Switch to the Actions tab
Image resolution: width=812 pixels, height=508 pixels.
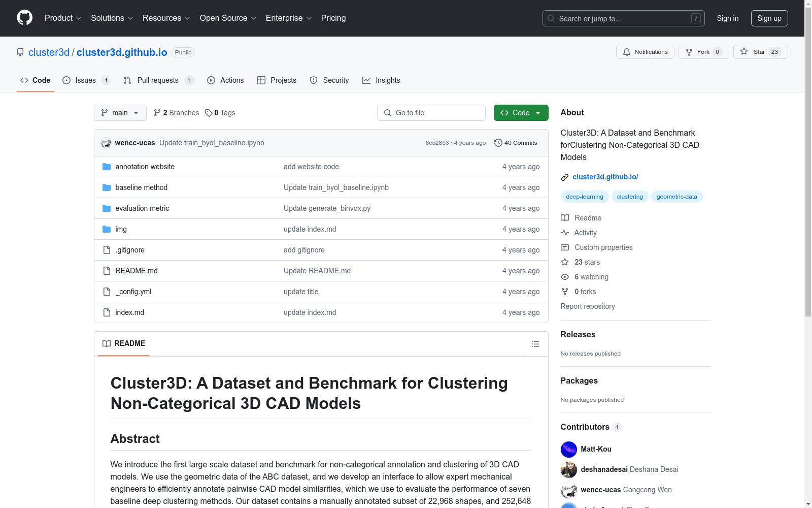tap(225, 80)
